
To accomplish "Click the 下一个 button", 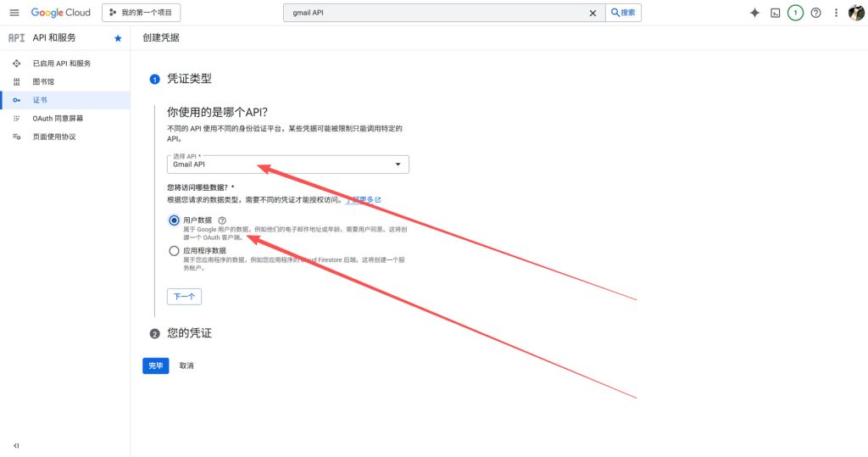I will coord(184,297).
